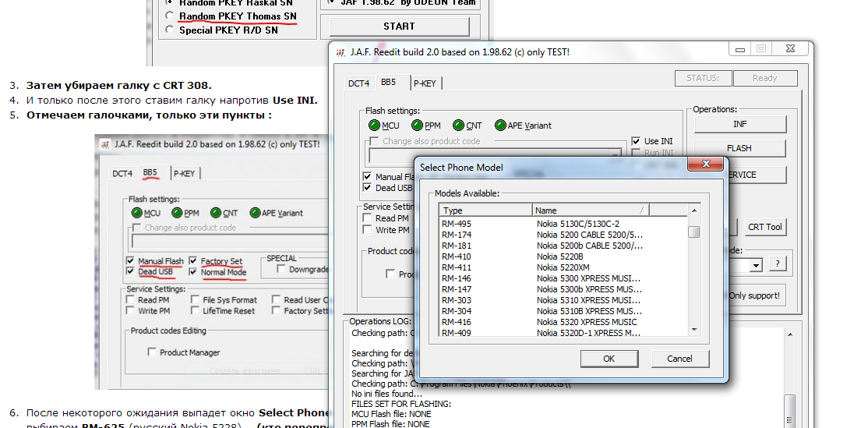Select RM-303 Nokia 5310 XPRESS MUSIC row
Viewport: 868px width, 428px height.
[563, 300]
